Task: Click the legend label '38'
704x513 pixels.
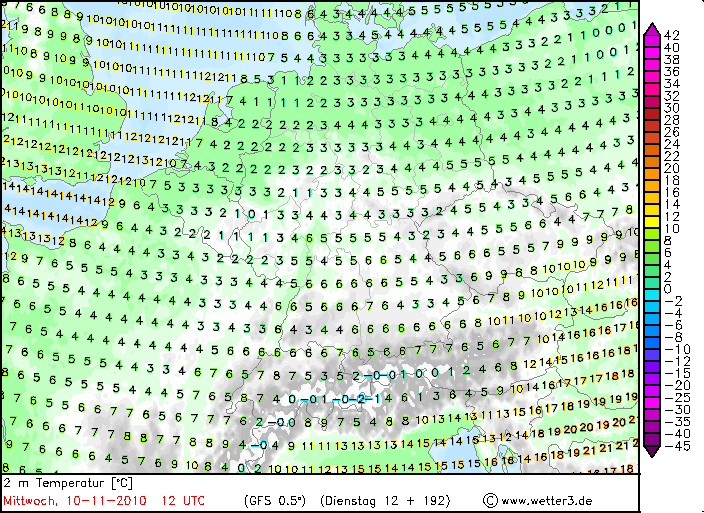Action: [x=671, y=59]
